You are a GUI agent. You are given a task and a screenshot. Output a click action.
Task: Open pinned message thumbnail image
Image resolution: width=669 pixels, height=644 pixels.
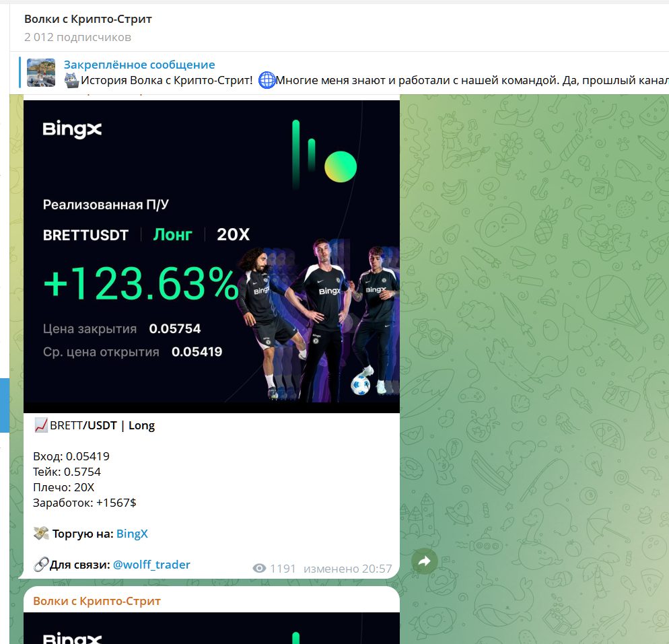pyautogui.click(x=41, y=73)
